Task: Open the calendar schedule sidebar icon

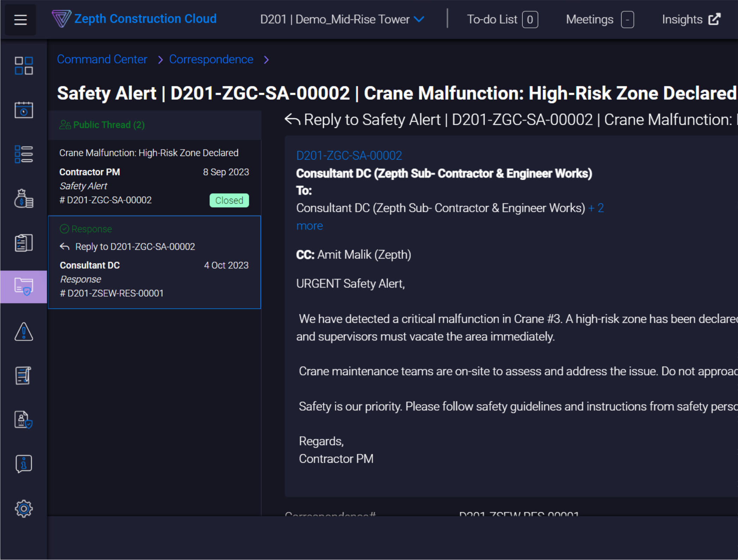Action: pyautogui.click(x=24, y=110)
